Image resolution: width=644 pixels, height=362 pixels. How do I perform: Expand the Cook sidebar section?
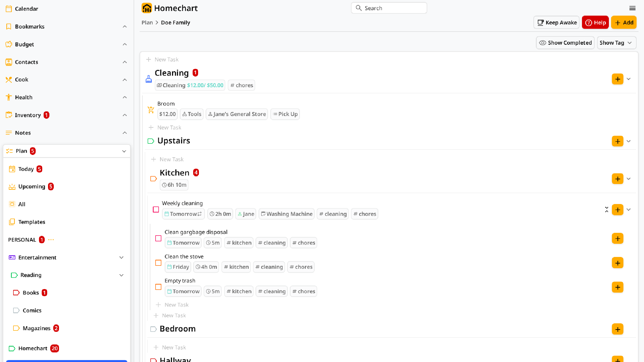point(125,80)
